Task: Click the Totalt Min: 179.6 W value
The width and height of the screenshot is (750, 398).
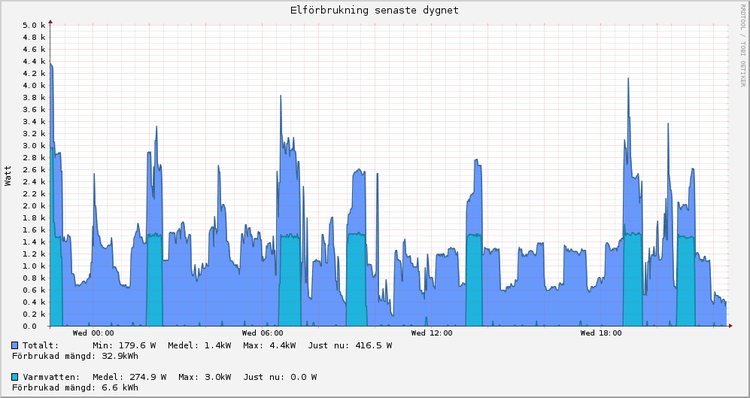Action: (124, 345)
